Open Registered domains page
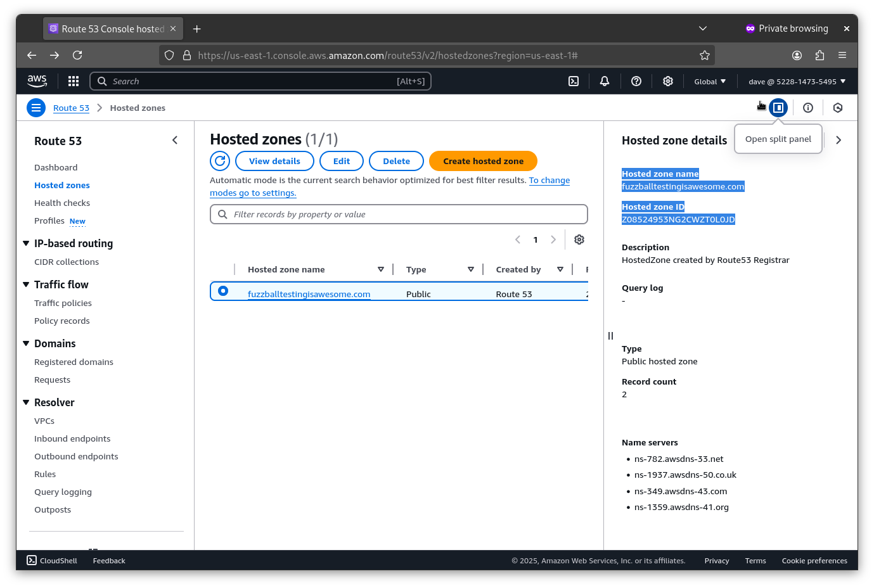The image size is (874, 588). point(74,362)
